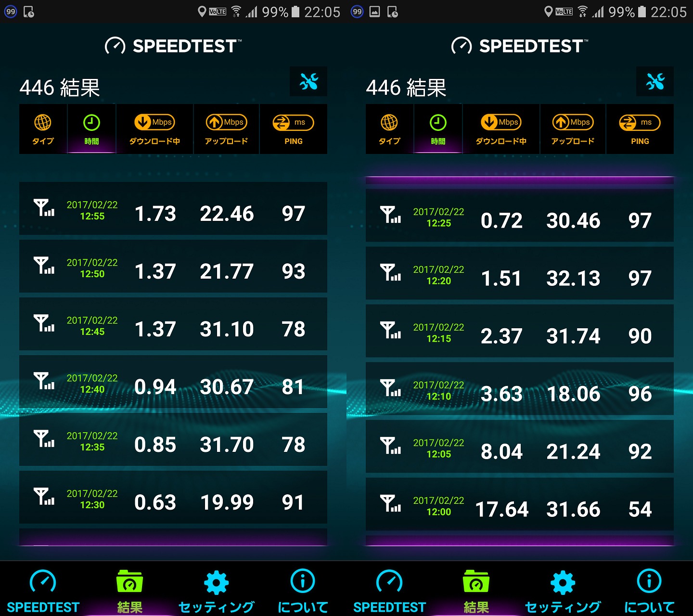Viewport: 693px width, 616px height.
Task: Select upload value 31.10
Action: 227,329
